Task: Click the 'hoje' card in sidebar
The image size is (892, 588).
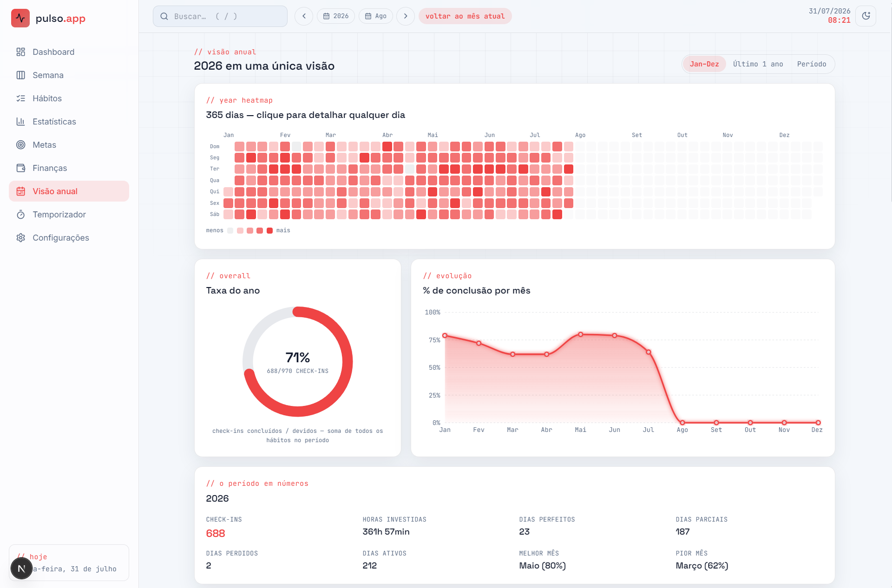Action: pyautogui.click(x=69, y=562)
